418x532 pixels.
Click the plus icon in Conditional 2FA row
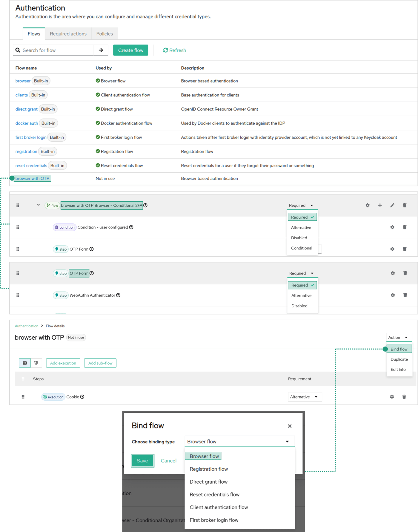380,205
